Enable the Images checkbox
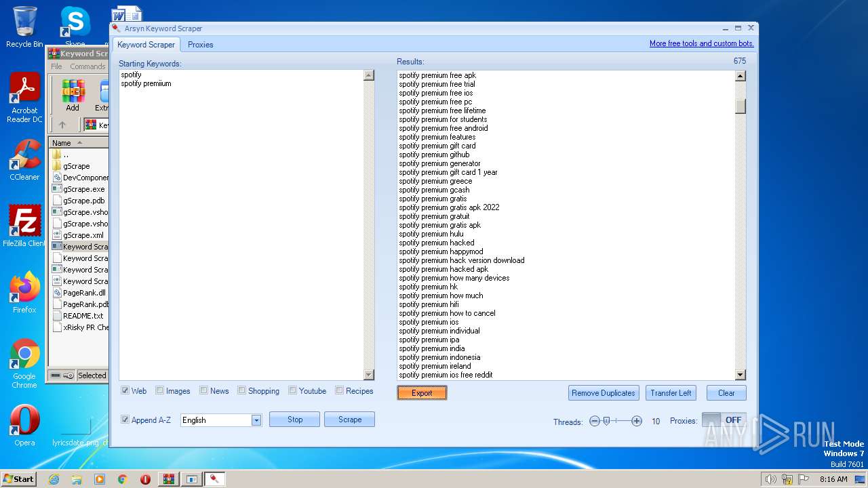 click(x=159, y=390)
